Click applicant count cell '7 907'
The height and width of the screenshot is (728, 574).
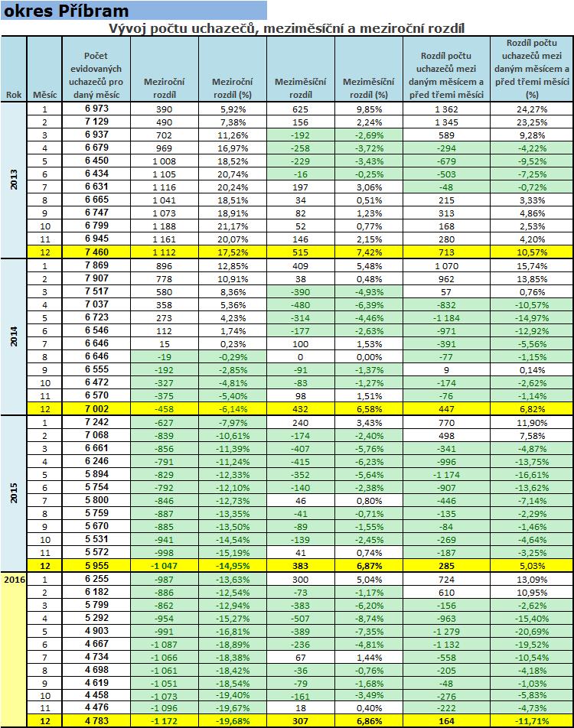coord(96,278)
